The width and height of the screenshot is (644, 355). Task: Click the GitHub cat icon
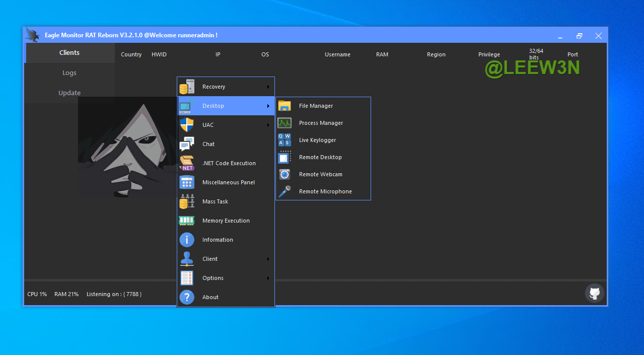[x=595, y=293]
